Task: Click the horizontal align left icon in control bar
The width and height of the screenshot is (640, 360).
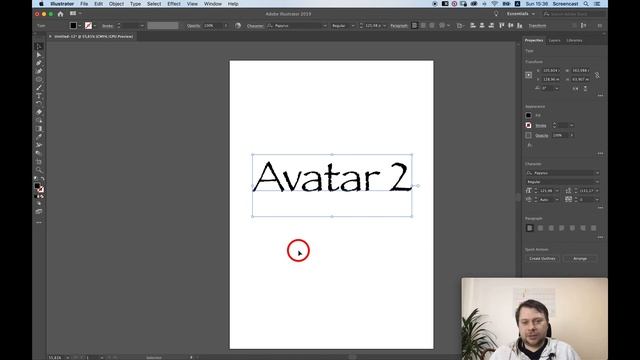Action: (x=473, y=26)
